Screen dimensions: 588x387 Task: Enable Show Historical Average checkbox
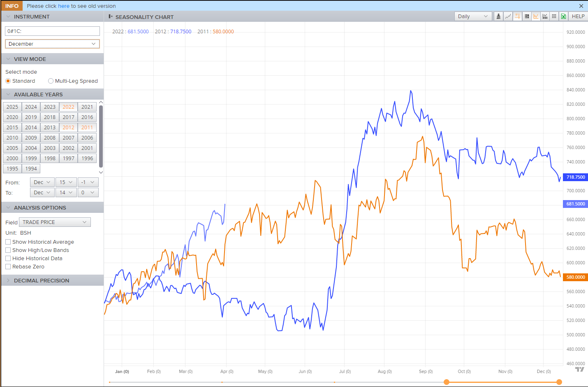click(x=8, y=242)
